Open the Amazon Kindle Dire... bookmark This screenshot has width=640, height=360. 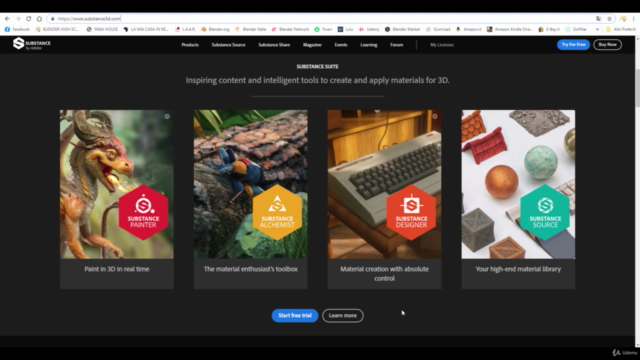pyautogui.click(x=510, y=29)
